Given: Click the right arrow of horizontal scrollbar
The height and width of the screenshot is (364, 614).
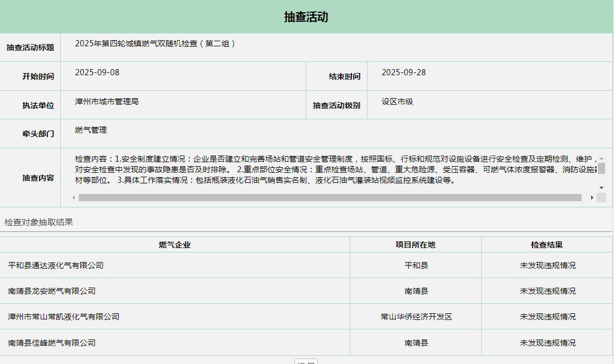Looking at the screenshot, I should coord(592,198).
